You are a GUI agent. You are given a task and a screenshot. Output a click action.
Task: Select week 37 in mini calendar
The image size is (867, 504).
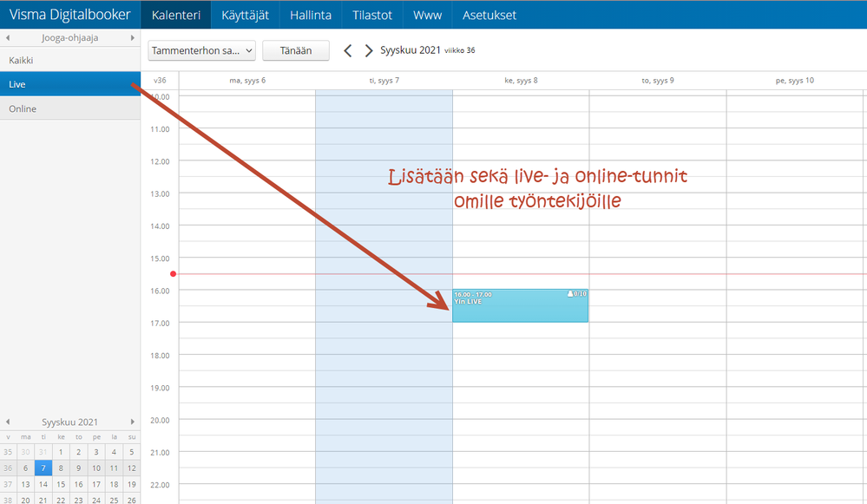tap(8, 484)
